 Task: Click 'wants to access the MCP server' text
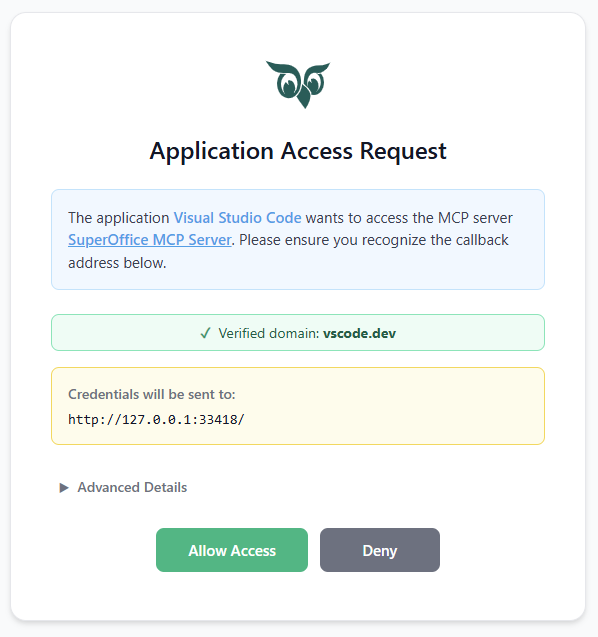pos(409,218)
